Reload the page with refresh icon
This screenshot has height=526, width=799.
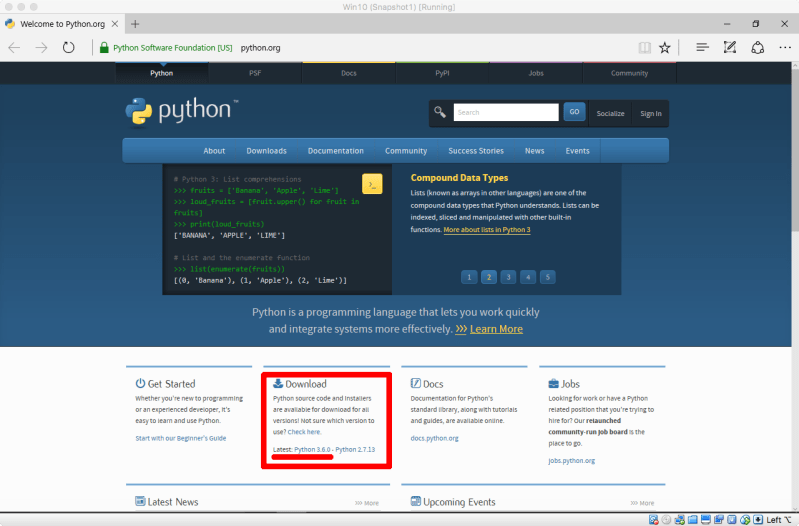point(68,48)
